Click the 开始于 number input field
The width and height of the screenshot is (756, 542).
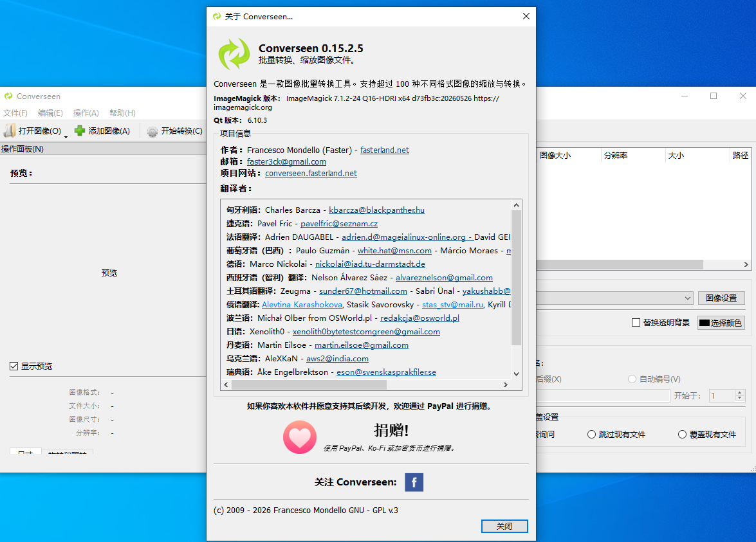(x=723, y=395)
